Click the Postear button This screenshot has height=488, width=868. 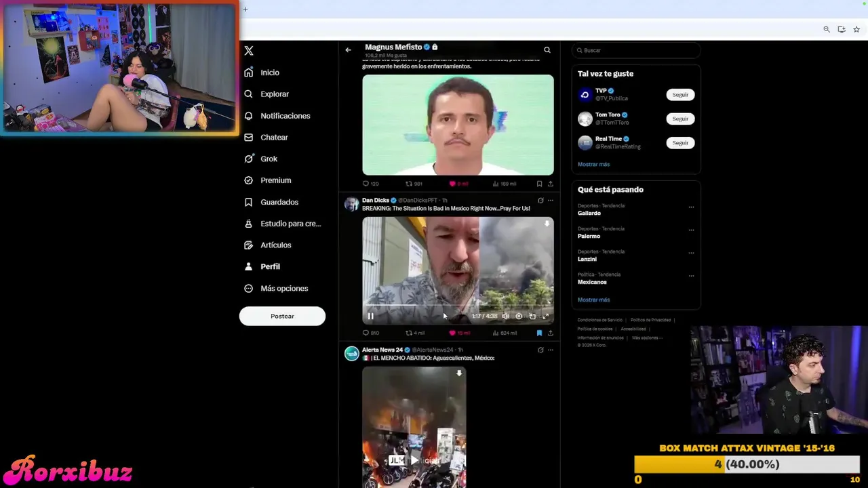tap(282, 316)
